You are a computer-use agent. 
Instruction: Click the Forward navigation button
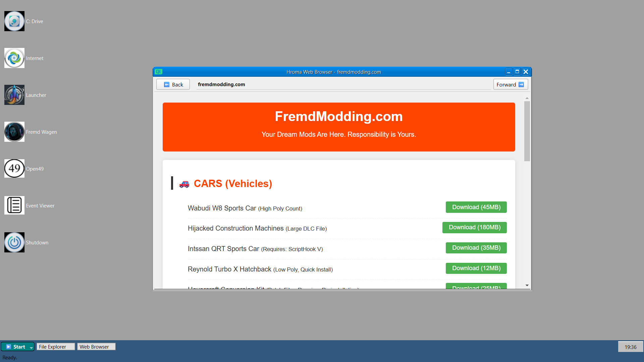pyautogui.click(x=510, y=84)
